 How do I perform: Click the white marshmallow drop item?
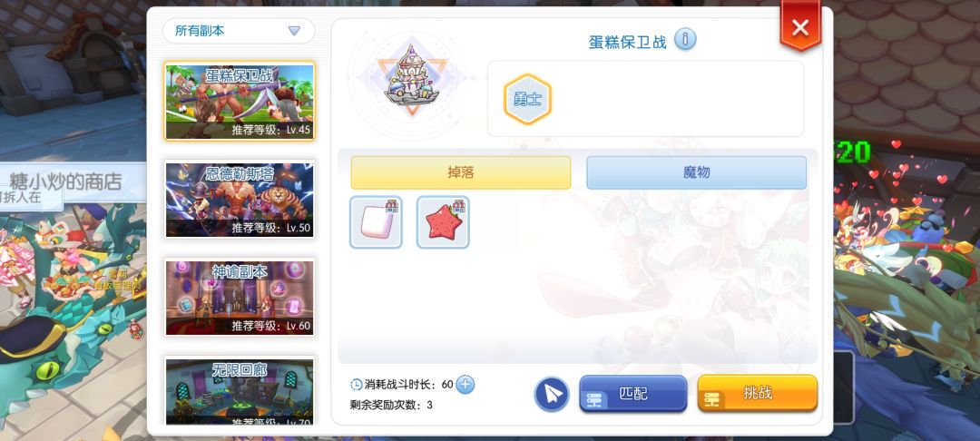(376, 222)
